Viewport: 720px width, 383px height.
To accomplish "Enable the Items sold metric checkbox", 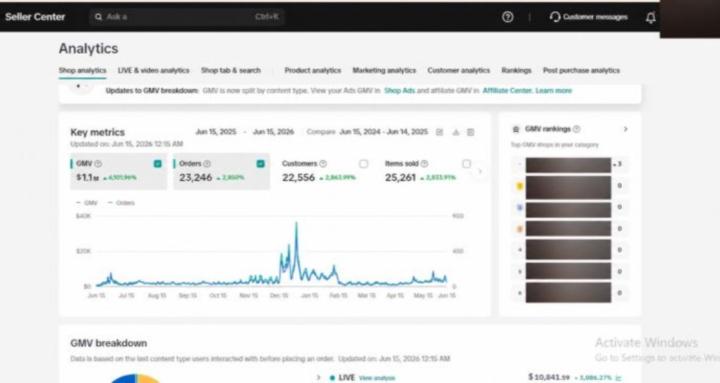I will [x=466, y=163].
